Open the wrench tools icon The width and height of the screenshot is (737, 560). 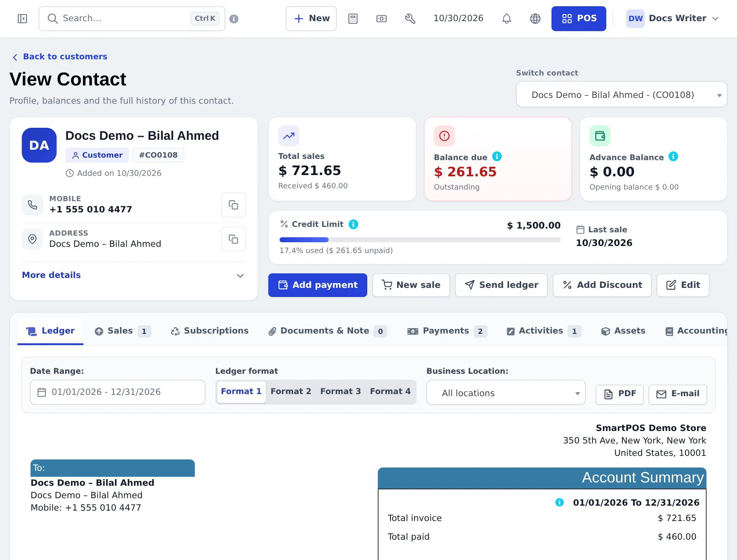coord(410,19)
